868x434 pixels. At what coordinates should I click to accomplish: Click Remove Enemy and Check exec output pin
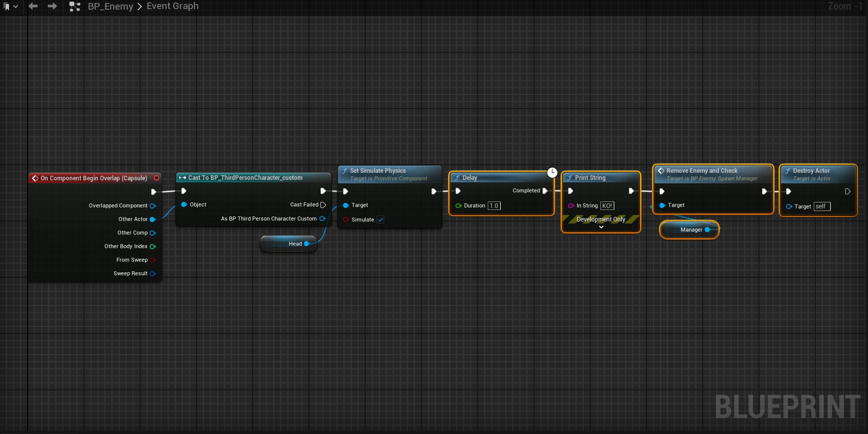765,191
